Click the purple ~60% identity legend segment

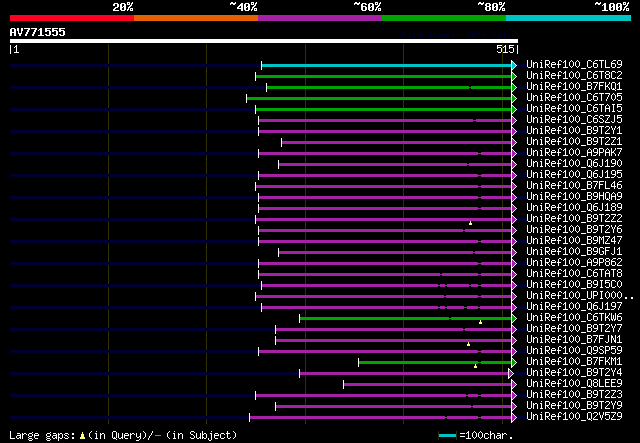(x=320, y=18)
